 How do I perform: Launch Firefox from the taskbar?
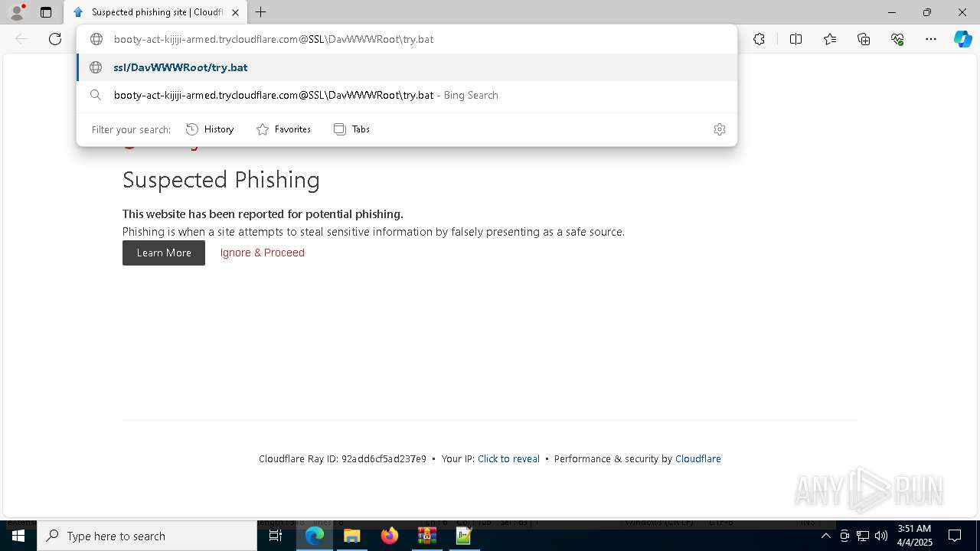click(x=390, y=536)
